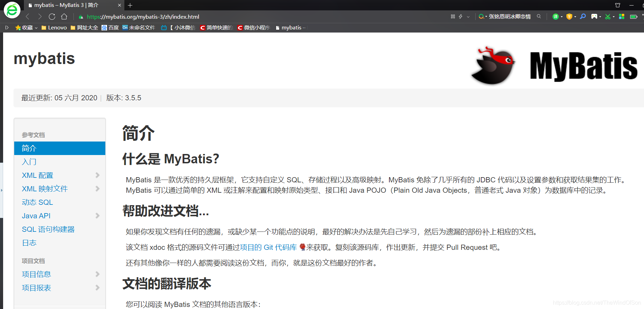Open 入门 in the sidebar

[x=29, y=162]
